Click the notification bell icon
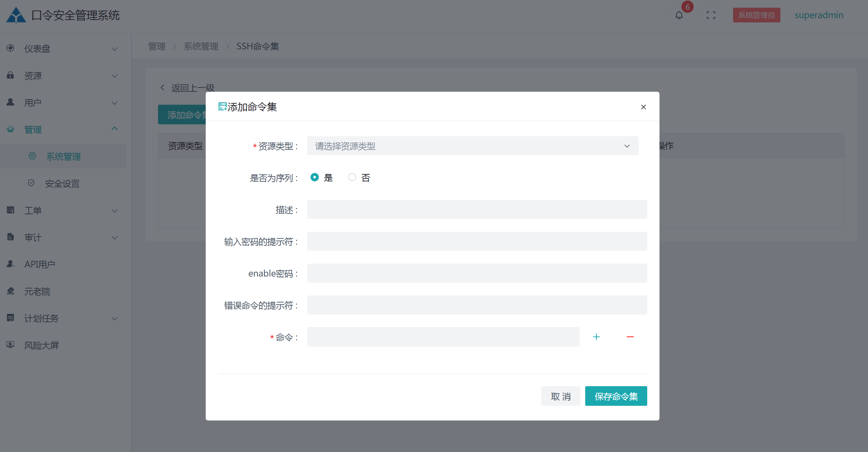Image resolution: width=868 pixels, height=452 pixels. [x=679, y=15]
